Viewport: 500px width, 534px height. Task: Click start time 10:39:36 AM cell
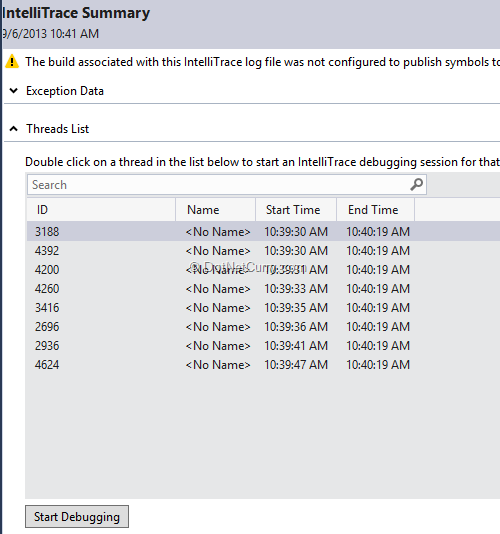point(296,327)
